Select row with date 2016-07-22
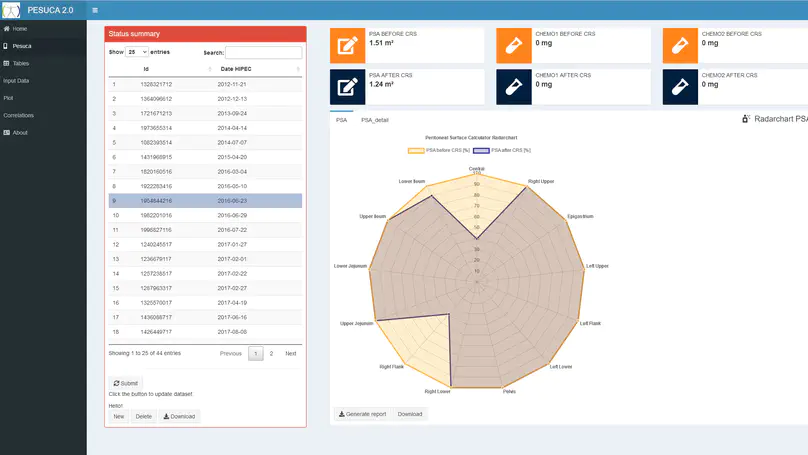Viewport: 808px width, 455px height. 205,230
